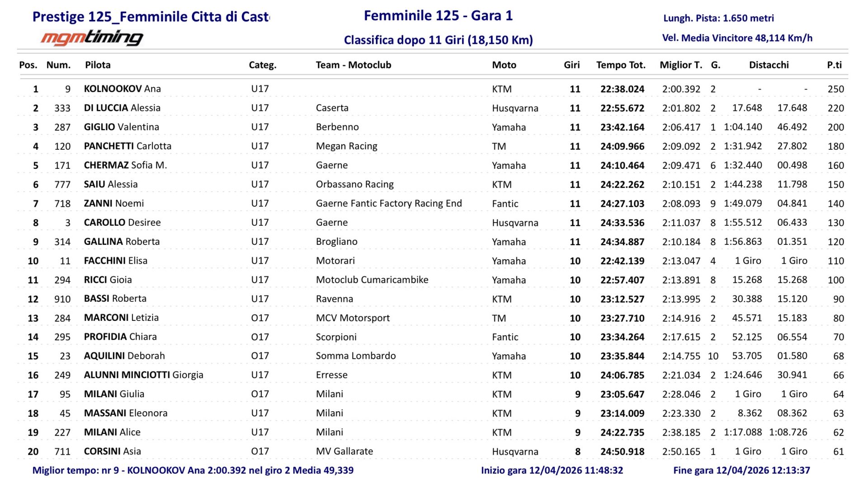The height and width of the screenshot is (490, 868).
Task: Click FACCHINI Elisa rider name
Action: tap(115, 261)
